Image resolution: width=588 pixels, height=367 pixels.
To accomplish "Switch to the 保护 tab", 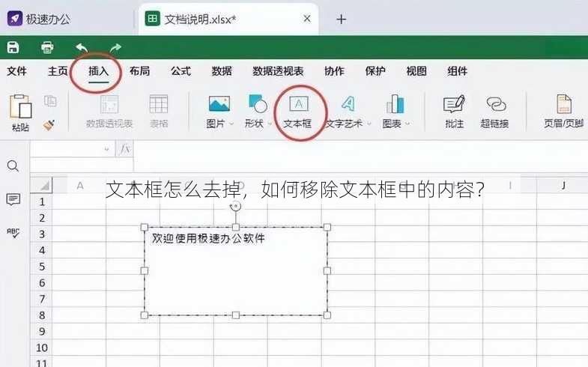I will (x=375, y=71).
